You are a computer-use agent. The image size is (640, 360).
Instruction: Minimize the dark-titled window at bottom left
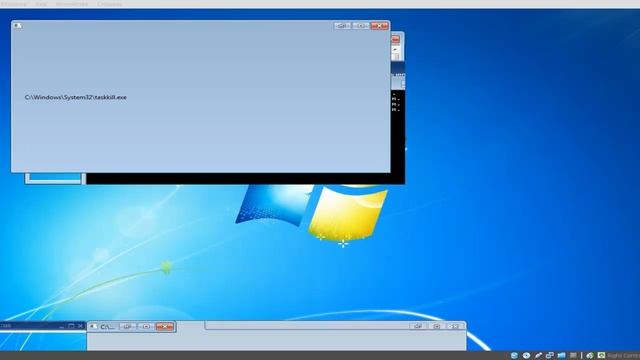pos(61,326)
